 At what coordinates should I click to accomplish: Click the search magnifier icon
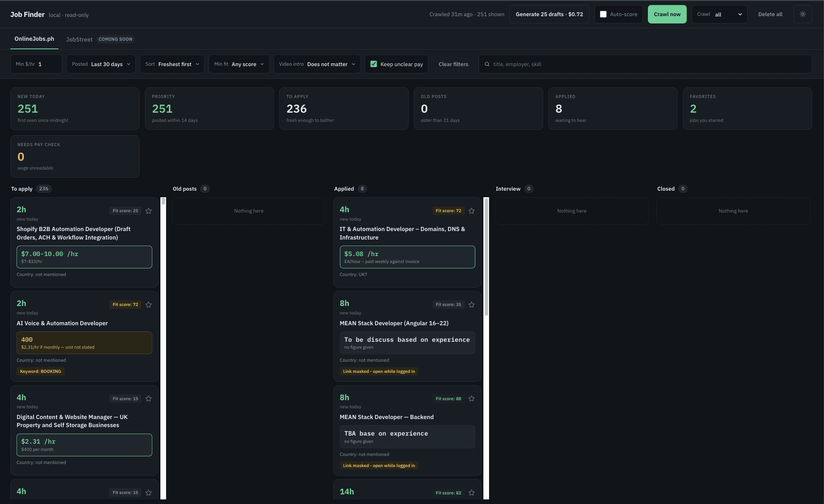(487, 64)
